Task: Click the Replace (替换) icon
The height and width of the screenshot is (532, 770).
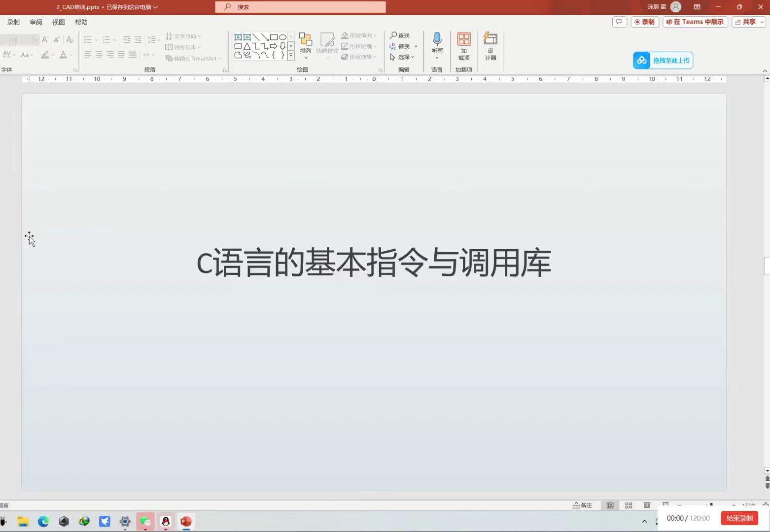Action: point(393,46)
